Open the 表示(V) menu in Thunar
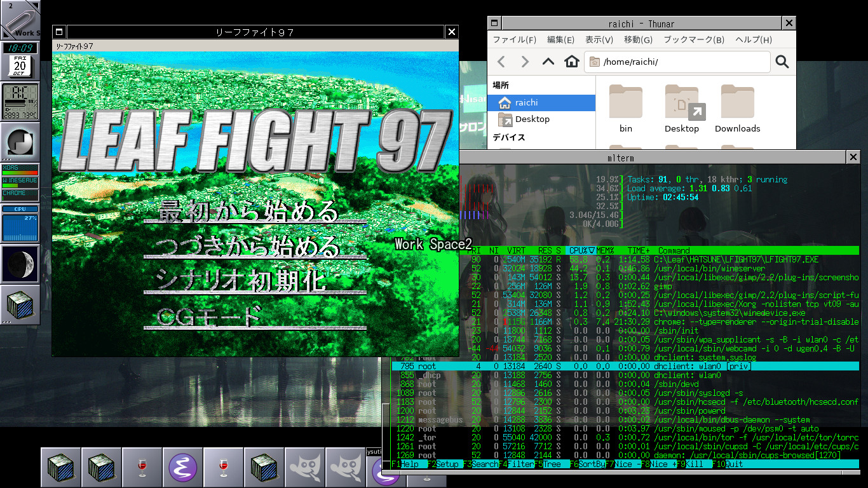 click(599, 39)
